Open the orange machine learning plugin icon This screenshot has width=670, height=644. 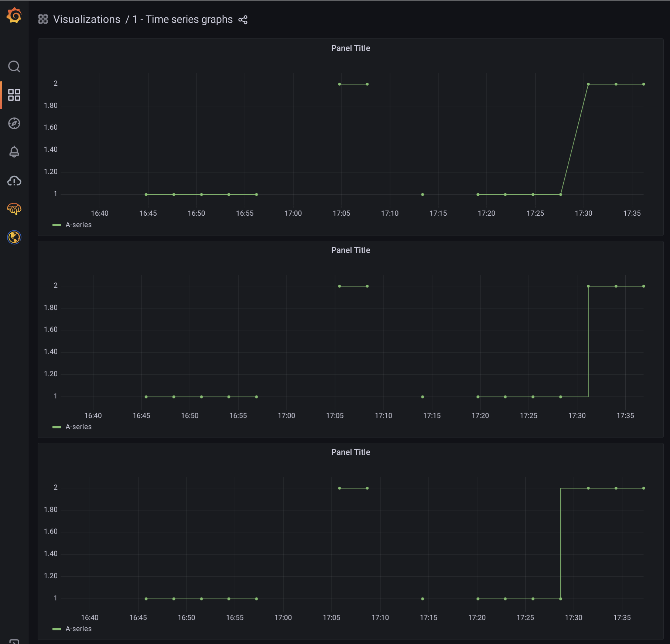pos(14,209)
